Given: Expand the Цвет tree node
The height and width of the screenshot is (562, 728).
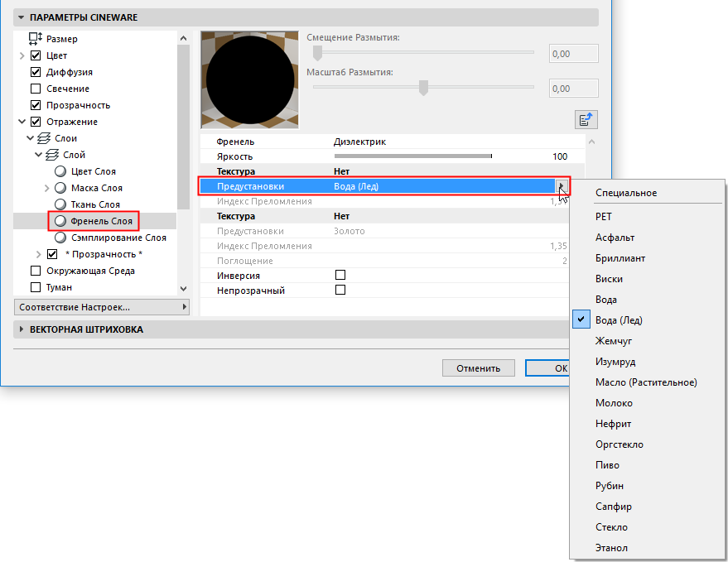Looking at the screenshot, I should point(22,55).
